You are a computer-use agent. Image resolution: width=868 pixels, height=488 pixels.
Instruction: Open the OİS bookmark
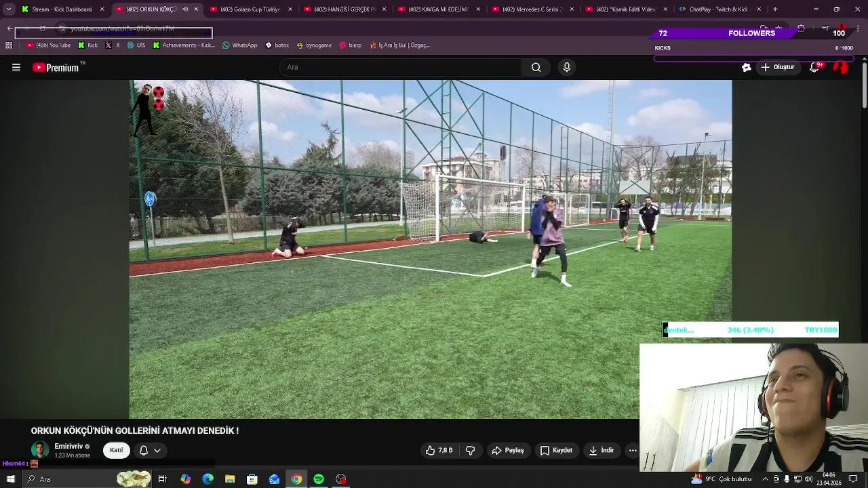click(x=136, y=45)
